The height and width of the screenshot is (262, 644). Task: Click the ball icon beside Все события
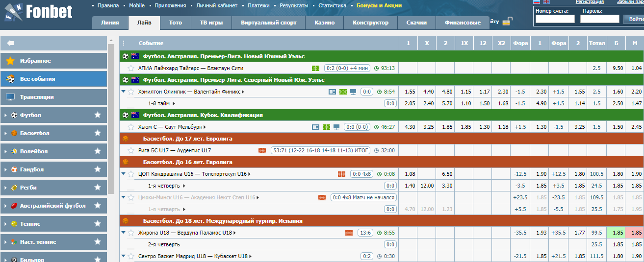point(10,79)
